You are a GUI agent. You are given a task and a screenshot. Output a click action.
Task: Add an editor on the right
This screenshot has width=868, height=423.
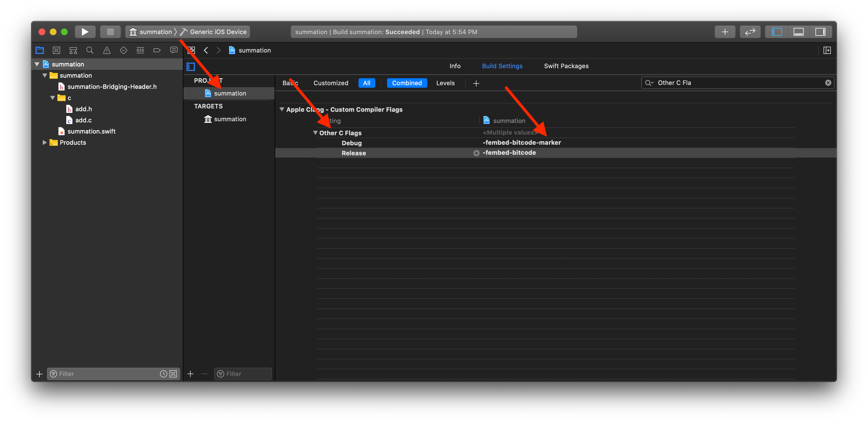point(827,50)
